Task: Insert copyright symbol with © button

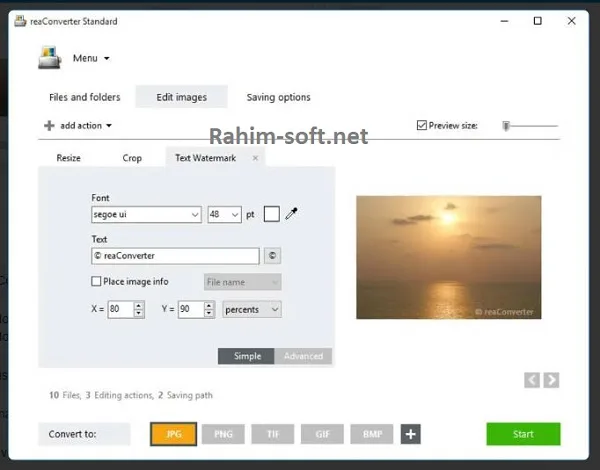Action: pos(272,256)
